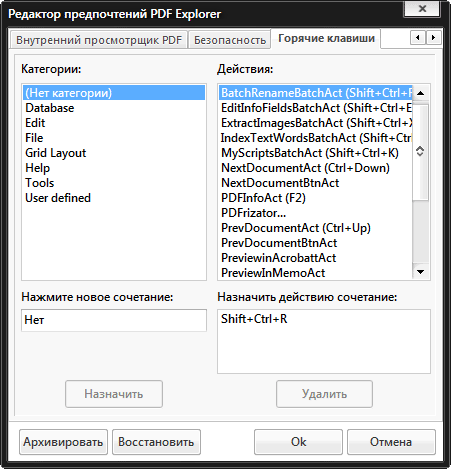Viewport: 451px width, 469px height.
Task: Select PDFInfoAct (F2) action
Action: (x=316, y=198)
